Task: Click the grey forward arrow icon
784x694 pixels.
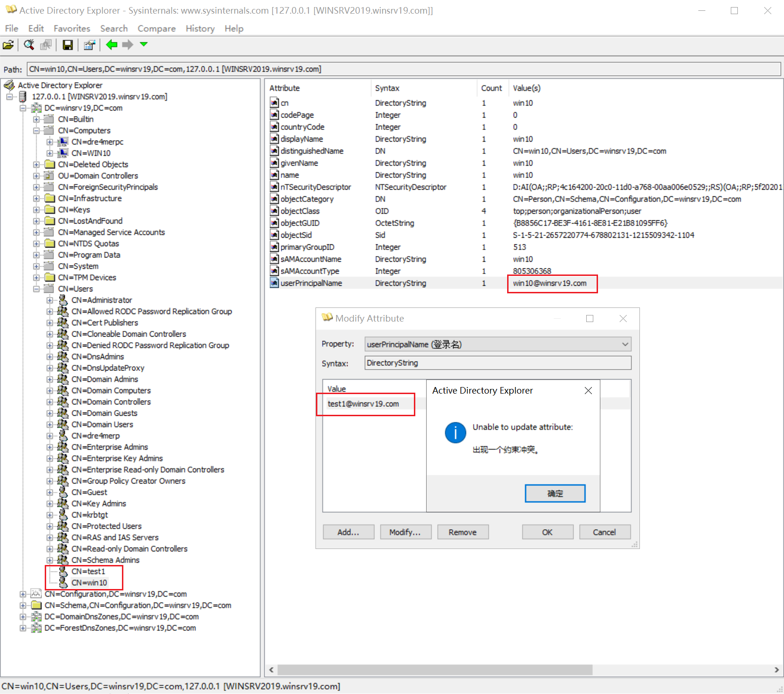Action: pos(128,45)
